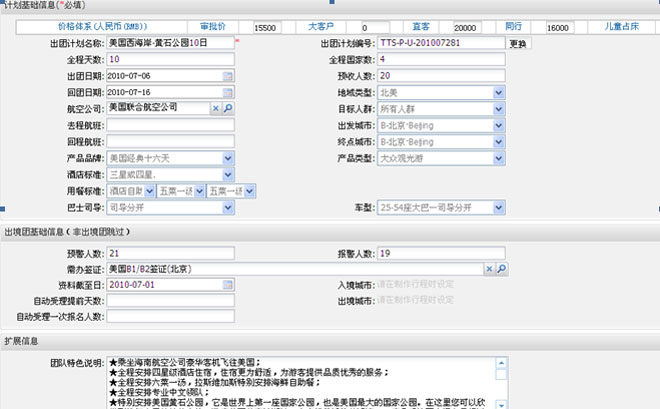Open the 酒店标准 dropdown
This screenshot has height=409, width=660.
[x=228, y=174]
